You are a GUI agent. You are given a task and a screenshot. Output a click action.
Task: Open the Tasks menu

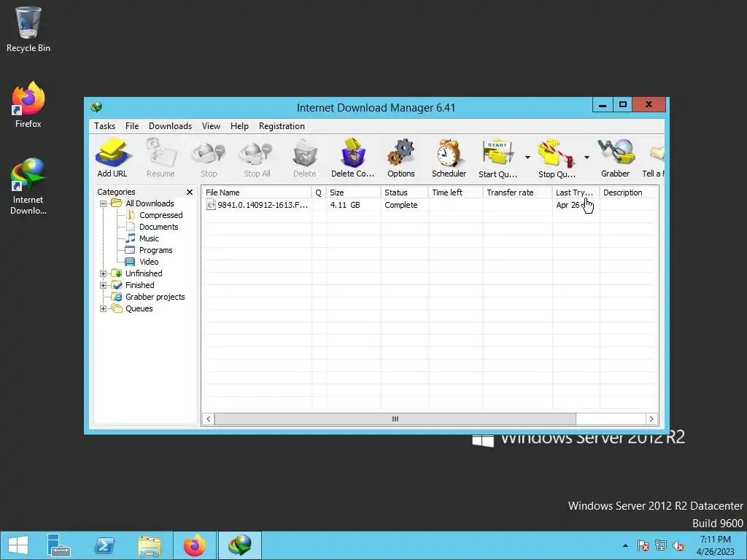(105, 126)
